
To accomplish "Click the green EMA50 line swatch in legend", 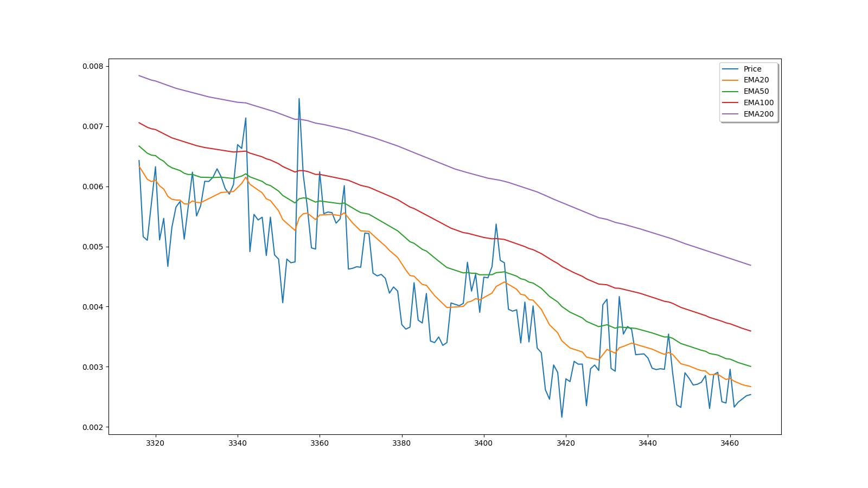I will [x=730, y=92].
